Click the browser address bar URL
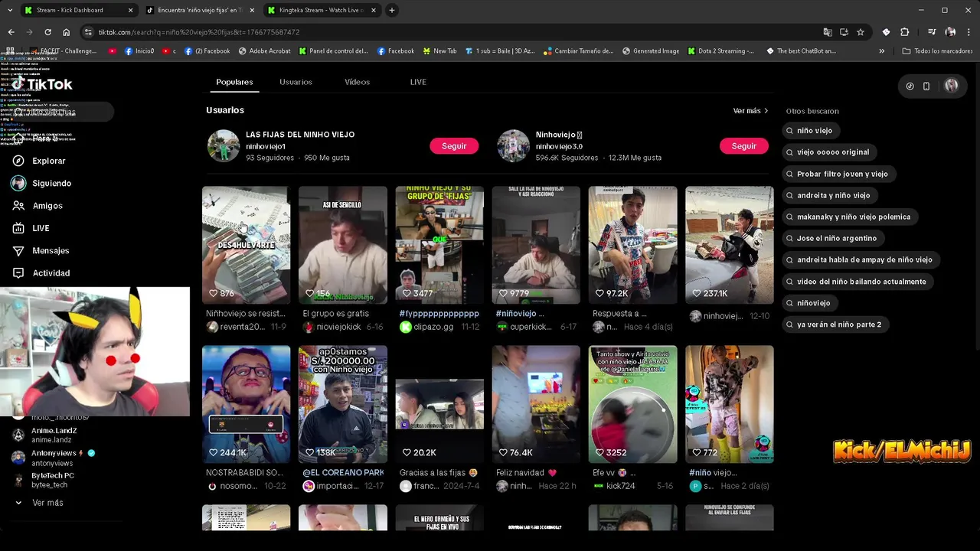Viewport: 980px width, 551px height. [x=199, y=32]
